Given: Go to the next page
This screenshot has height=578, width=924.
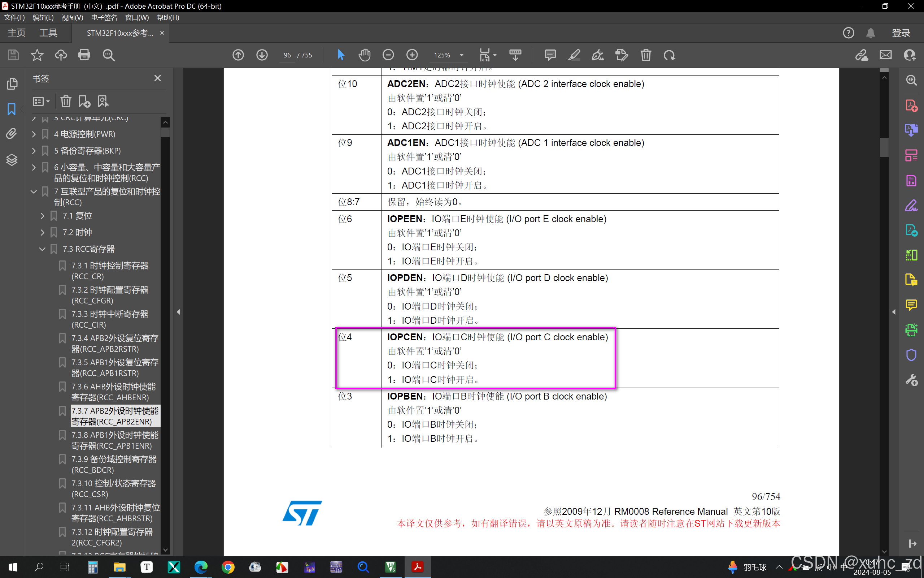Looking at the screenshot, I should tap(262, 55).
